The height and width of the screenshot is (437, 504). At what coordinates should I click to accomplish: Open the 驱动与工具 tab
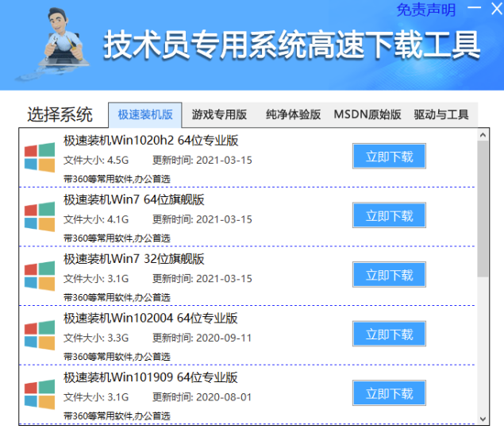tap(441, 114)
